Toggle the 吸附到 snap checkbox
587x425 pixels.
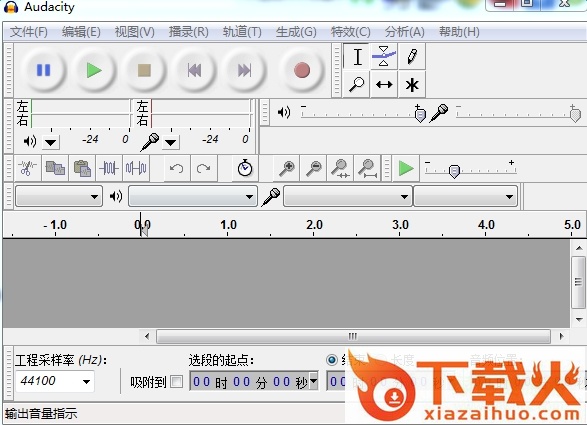[176, 382]
